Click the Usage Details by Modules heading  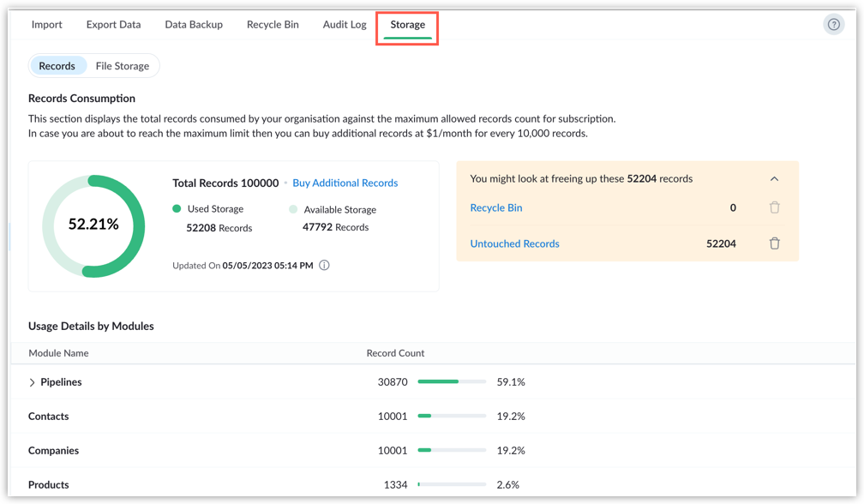pyautogui.click(x=91, y=326)
